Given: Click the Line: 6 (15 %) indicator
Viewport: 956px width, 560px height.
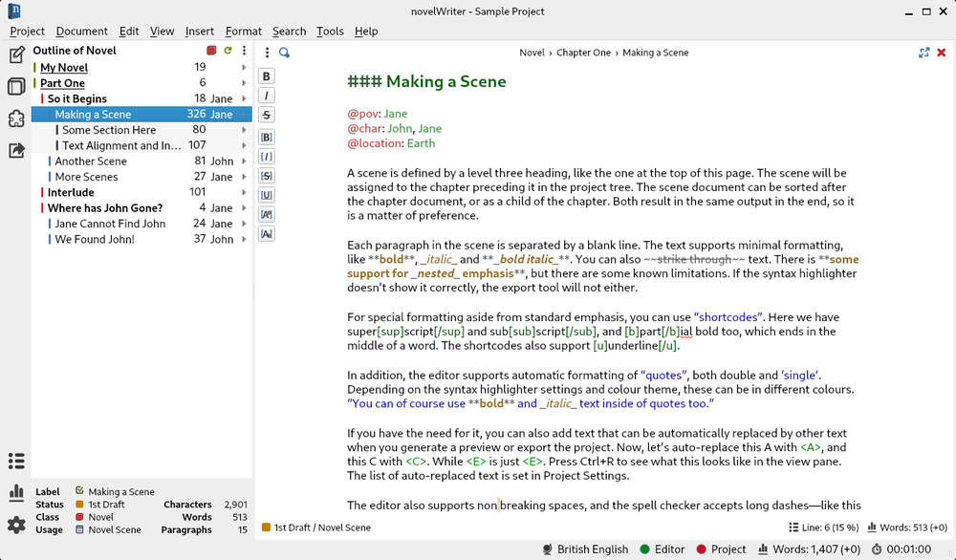Looking at the screenshot, I should 824,528.
